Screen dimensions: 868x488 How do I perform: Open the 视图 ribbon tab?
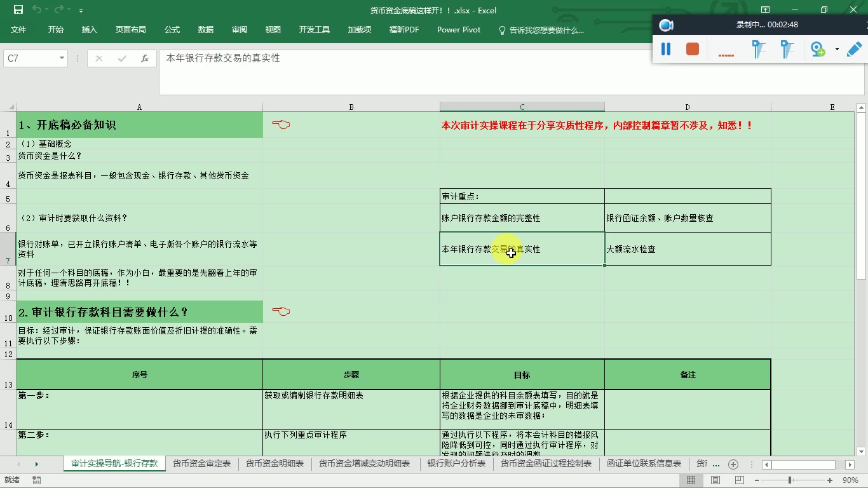(273, 30)
